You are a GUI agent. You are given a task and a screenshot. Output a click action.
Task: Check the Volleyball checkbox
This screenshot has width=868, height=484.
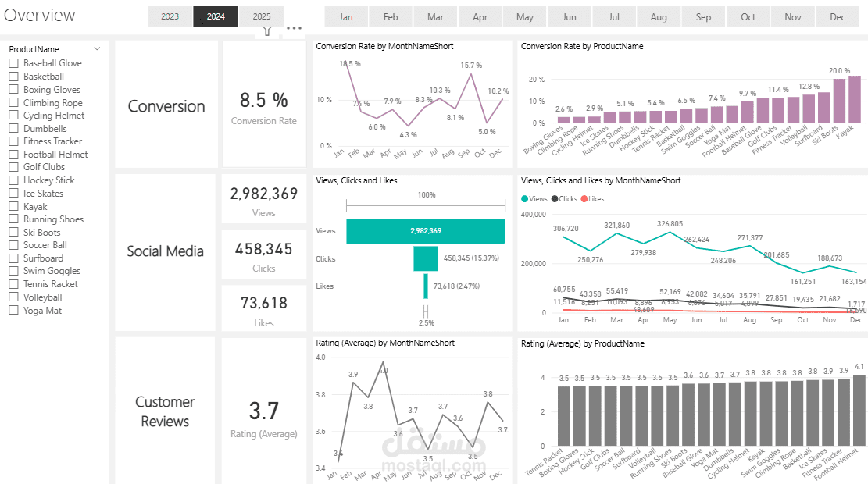click(14, 297)
